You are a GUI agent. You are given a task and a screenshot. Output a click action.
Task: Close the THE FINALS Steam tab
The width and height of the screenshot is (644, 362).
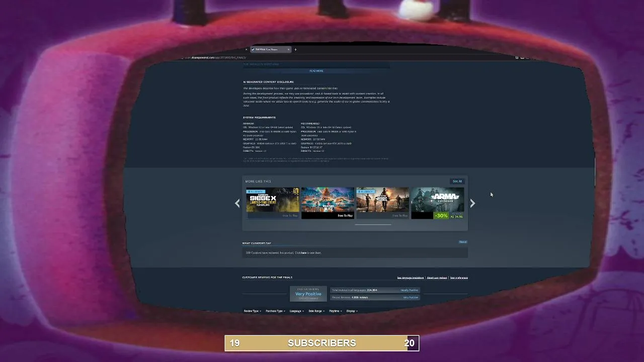click(x=288, y=49)
